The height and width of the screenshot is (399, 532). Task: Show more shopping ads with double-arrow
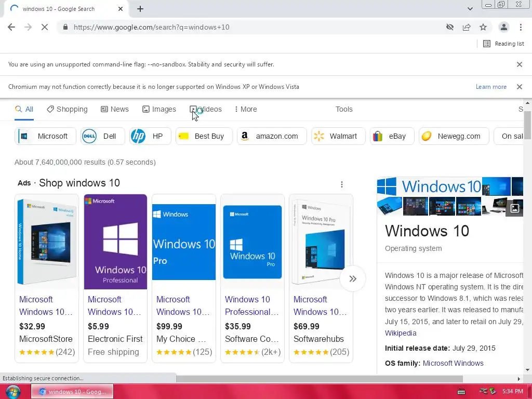(x=353, y=278)
